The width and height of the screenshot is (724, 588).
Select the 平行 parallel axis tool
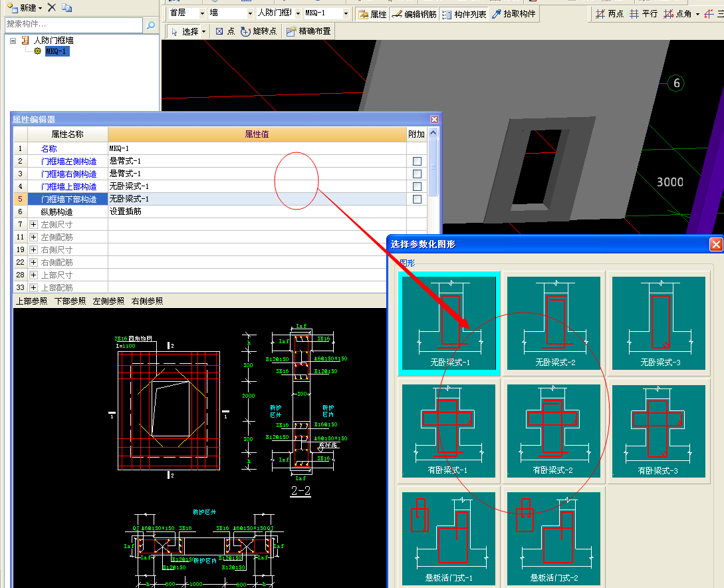point(644,14)
